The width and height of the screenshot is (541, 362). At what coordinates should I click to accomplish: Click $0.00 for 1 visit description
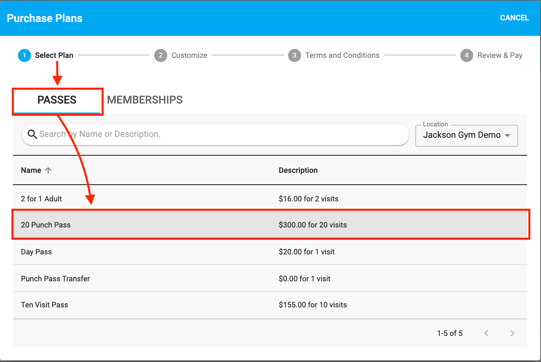(x=304, y=278)
